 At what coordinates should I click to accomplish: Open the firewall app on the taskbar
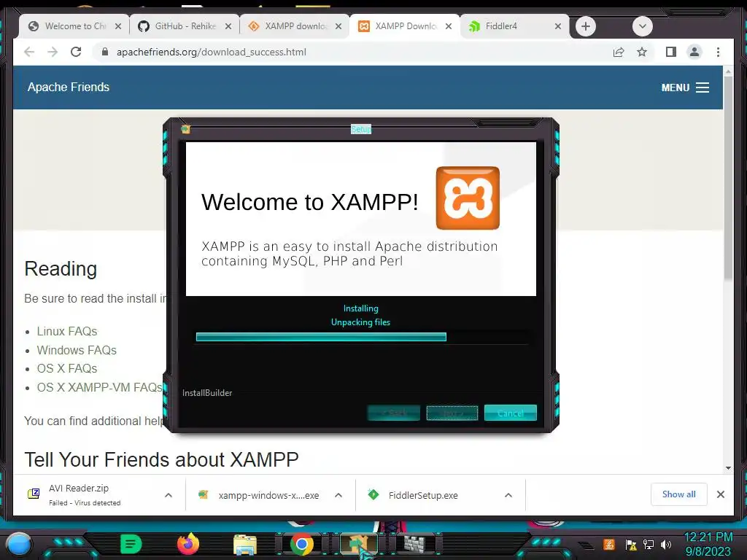(416, 544)
